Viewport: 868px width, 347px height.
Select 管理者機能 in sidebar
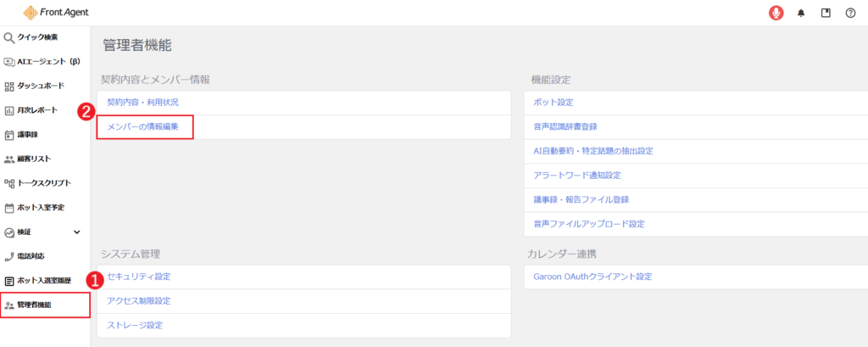tap(35, 305)
